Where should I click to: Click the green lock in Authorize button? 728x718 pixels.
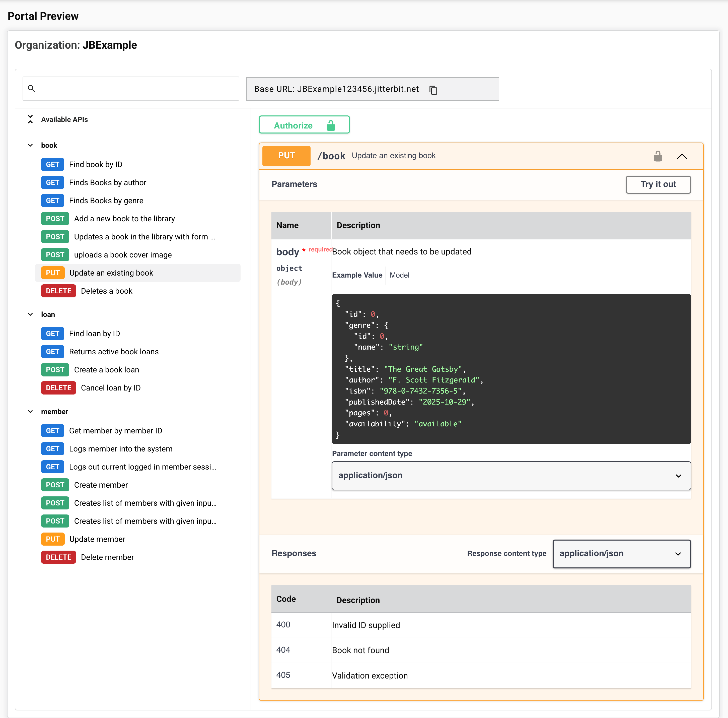330,125
